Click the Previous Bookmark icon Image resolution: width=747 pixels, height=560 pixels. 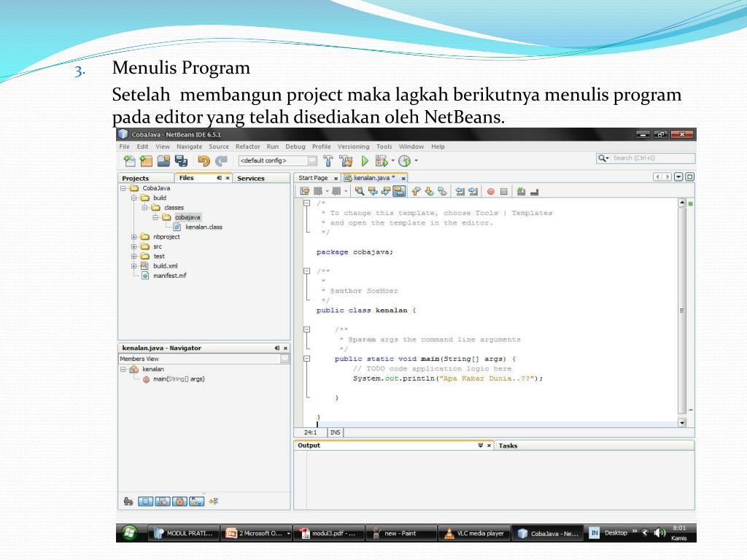click(x=417, y=192)
